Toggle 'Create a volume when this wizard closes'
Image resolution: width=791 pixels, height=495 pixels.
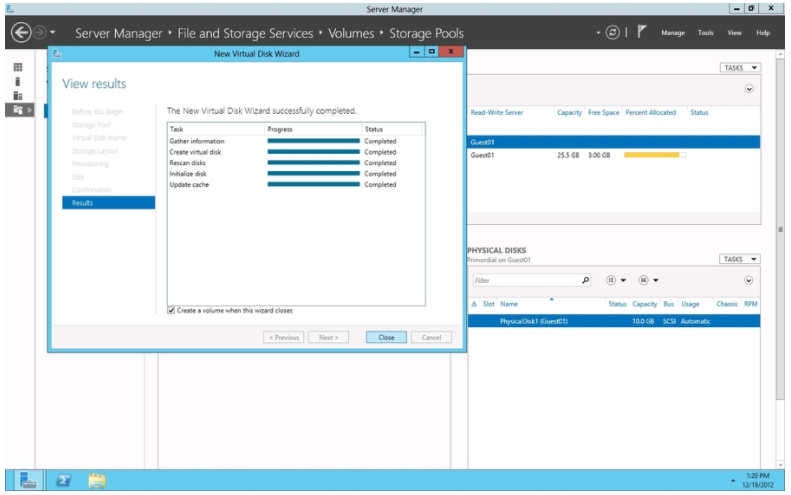tap(172, 310)
